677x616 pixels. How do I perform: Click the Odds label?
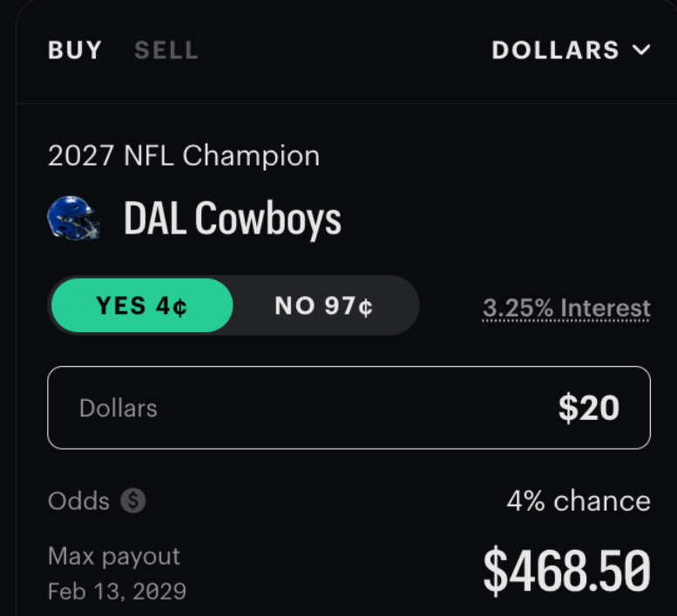pyautogui.click(x=78, y=501)
